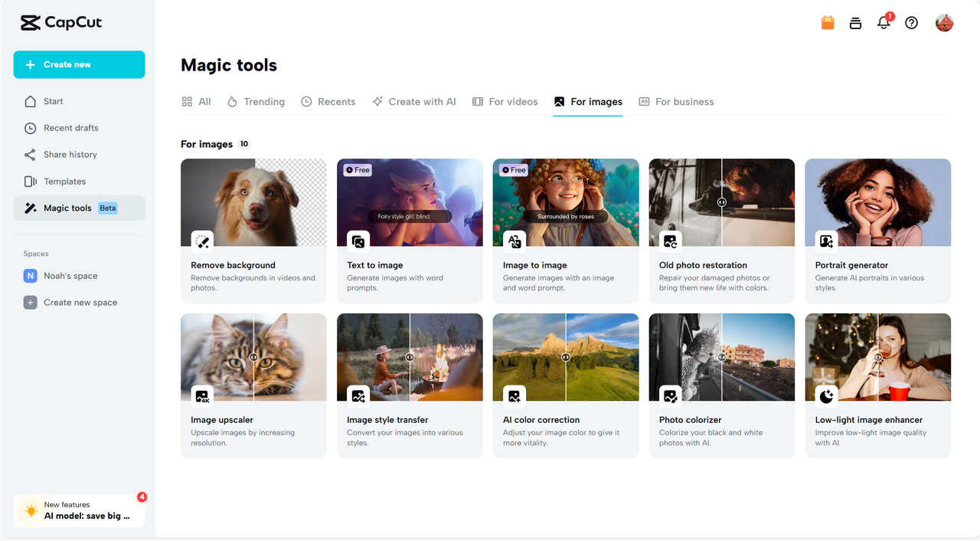Click the Create new button

click(79, 64)
